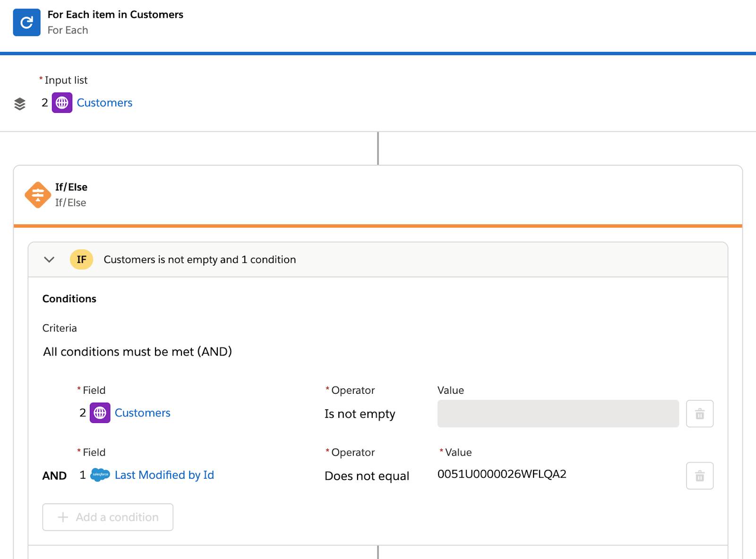Open the 'All conditions must be met (AND)' criteria

[x=137, y=352]
